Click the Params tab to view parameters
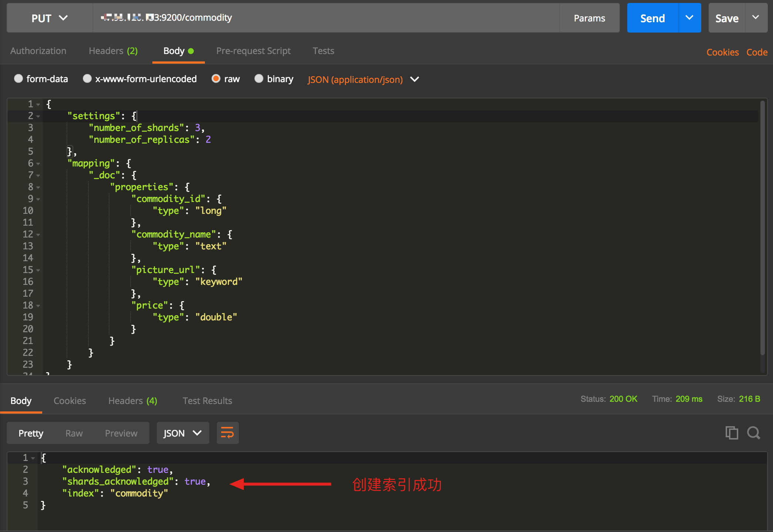The height and width of the screenshot is (532, 773). (589, 17)
